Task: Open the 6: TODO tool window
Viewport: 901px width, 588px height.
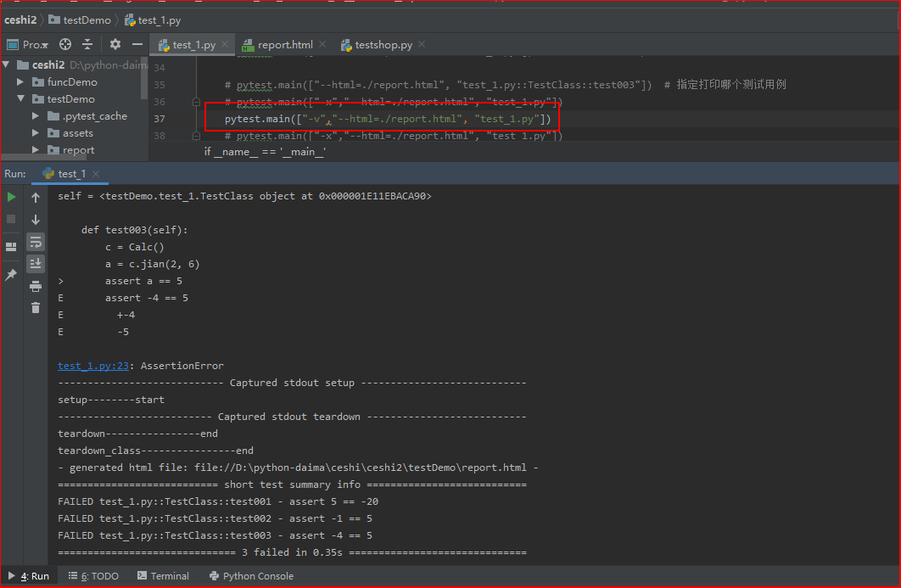Action: point(93,576)
